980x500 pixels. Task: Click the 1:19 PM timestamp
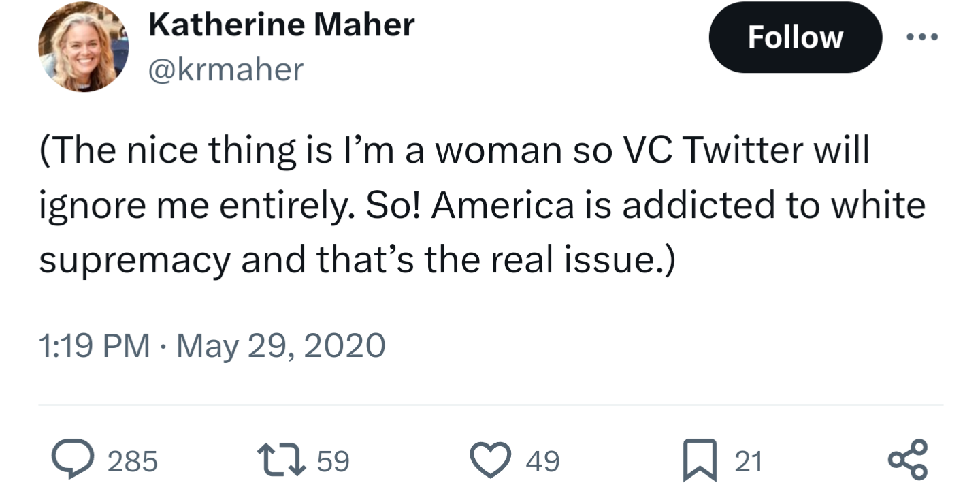pos(95,345)
